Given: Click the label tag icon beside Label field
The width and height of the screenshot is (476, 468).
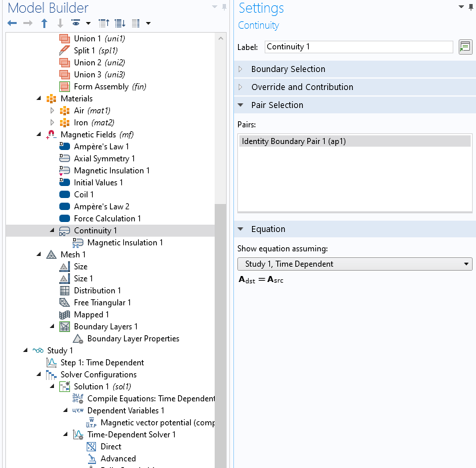Looking at the screenshot, I should pyautogui.click(x=465, y=47).
